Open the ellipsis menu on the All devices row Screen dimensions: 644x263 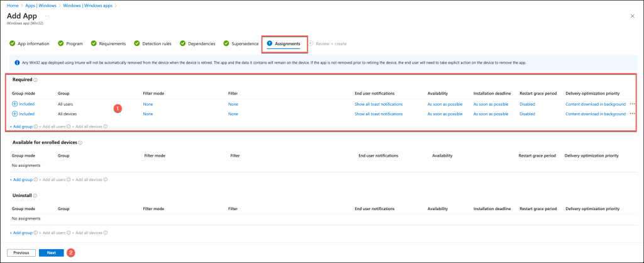click(x=632, y=114)
